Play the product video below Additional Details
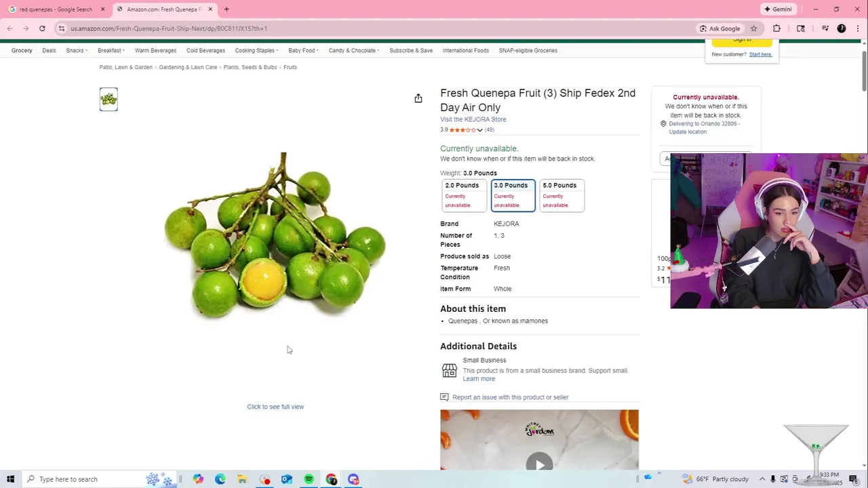 (539, 464)
